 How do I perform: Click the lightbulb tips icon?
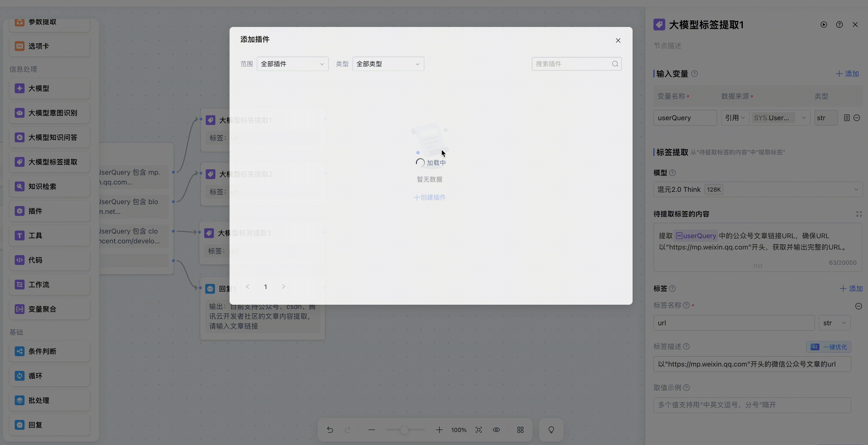click(551, 430)
